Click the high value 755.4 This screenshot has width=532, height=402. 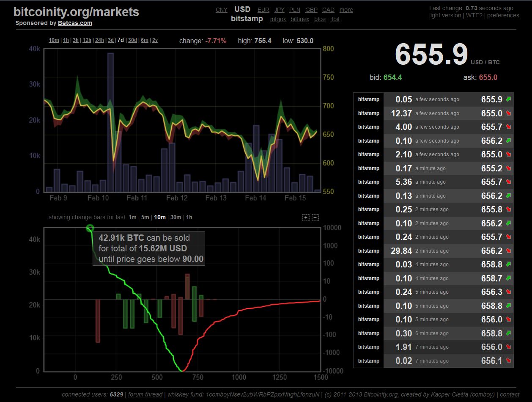pos(262,41)
